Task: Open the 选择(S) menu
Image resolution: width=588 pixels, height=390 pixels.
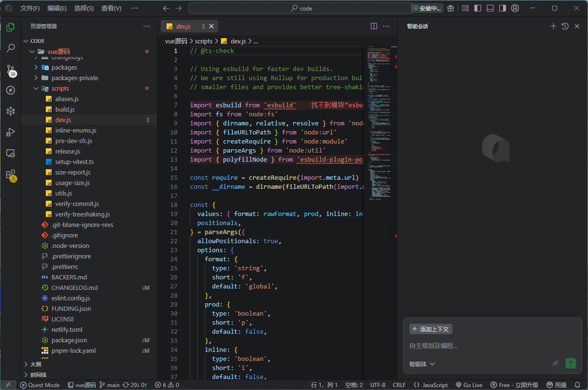Action: 84,8
